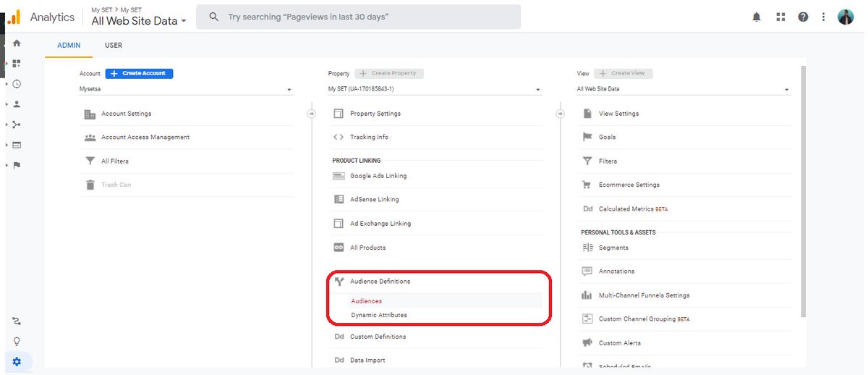Open Discover lightbulb icon in sidebar
Screen dimensions: 868x375
coord(17,341)
